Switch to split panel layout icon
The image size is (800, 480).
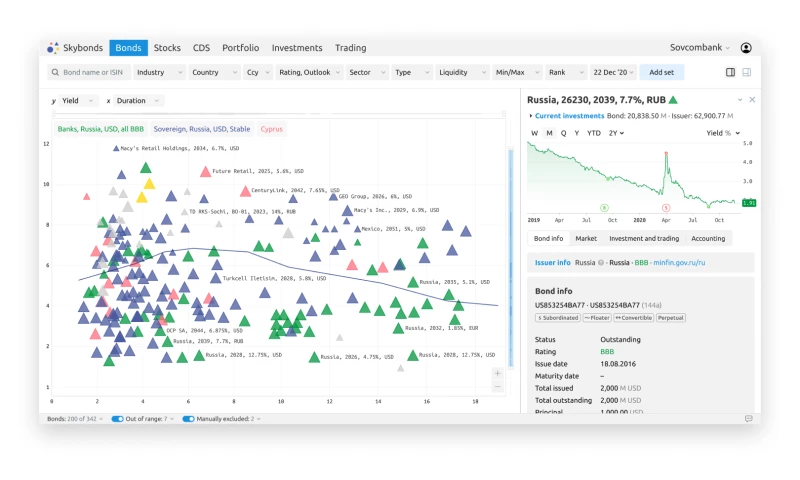click(730, 72)
